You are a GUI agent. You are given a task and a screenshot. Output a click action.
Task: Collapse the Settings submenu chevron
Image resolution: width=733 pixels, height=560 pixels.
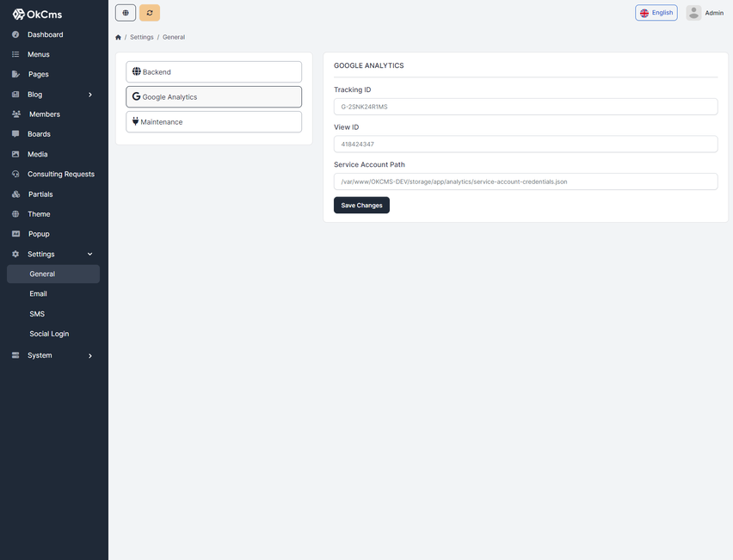coord(90,255)
